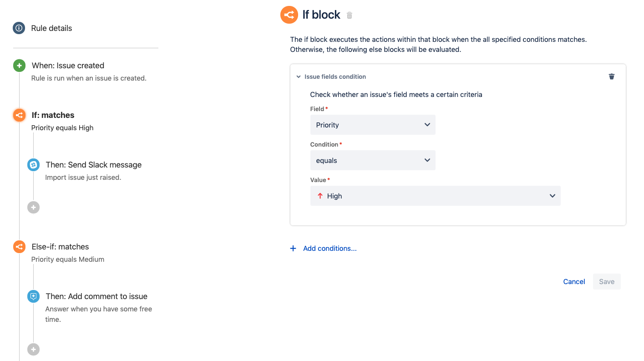Screen dimensions: 644x361
Task: Open the Field dropdown showing Priority
Action: (x=373, y=125)
